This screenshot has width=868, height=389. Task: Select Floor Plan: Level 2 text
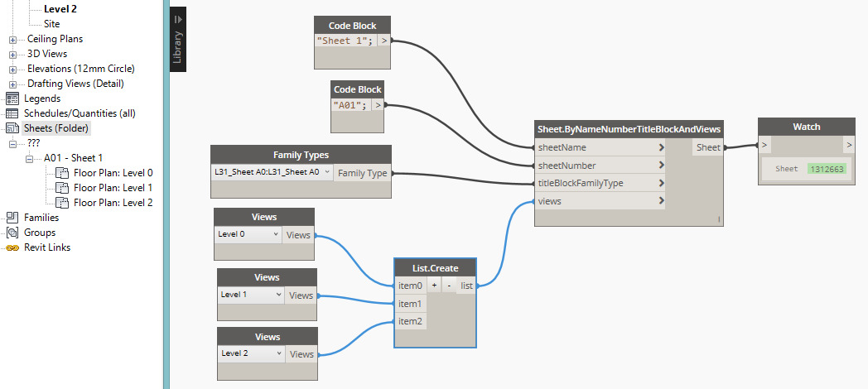coord(113,203)
